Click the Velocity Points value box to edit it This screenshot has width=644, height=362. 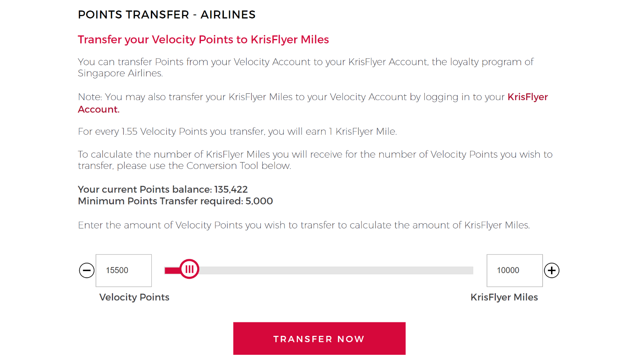pyautogui.click(x=123, y=270)
